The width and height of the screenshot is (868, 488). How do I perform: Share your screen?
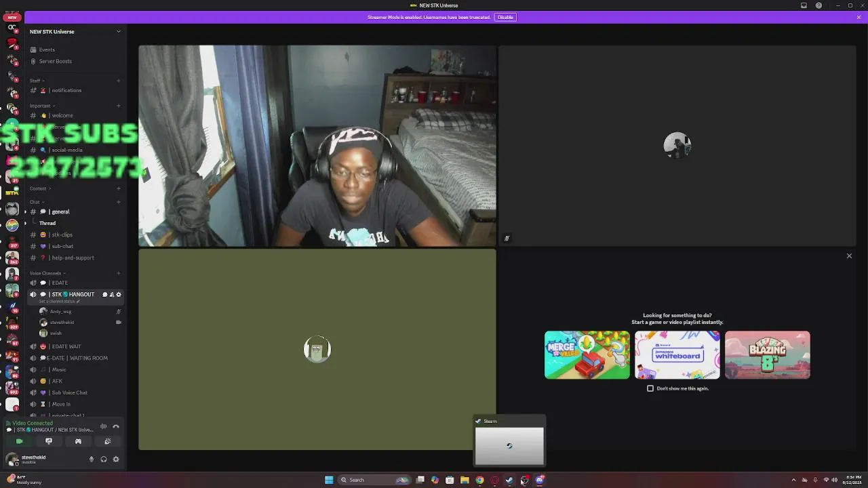(x=49, y=441)
